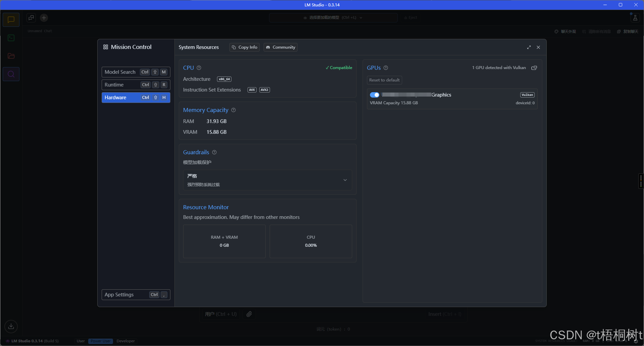Open the Chat view in the sidebar

click(x=11, y=20)
